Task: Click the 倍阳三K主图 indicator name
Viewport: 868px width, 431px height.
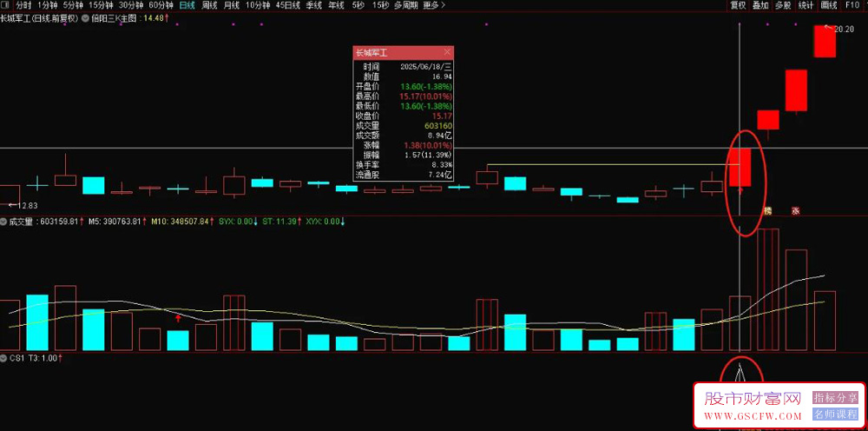Action: click(115, 17)
